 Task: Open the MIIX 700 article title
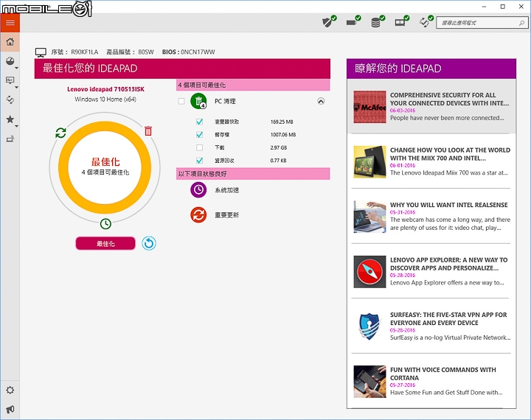click(450, 154)
